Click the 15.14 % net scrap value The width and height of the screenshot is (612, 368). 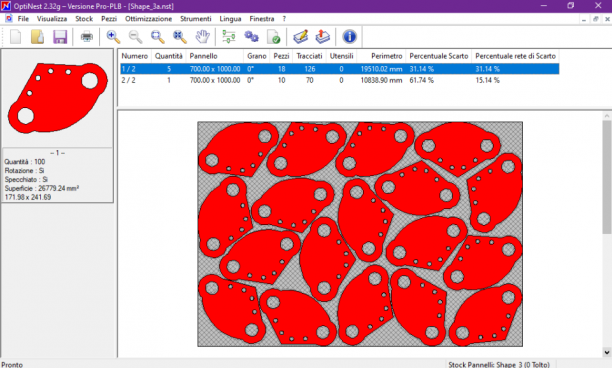click(x=487, y=80)
